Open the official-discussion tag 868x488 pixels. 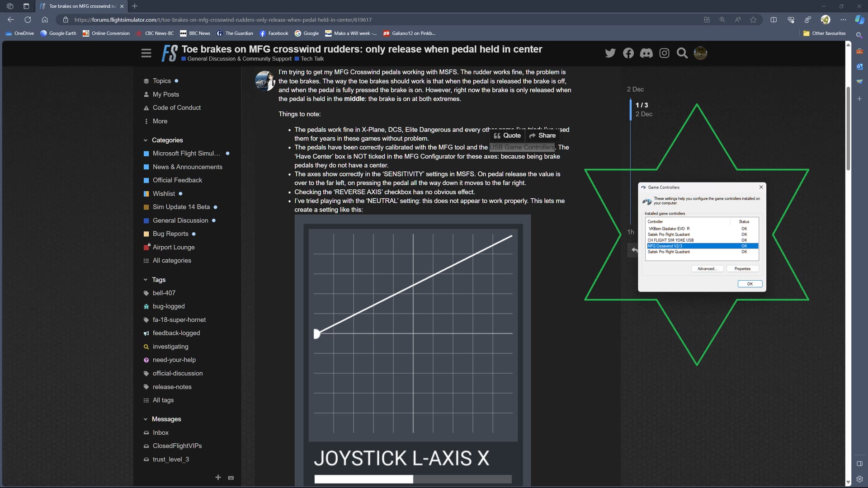pyautogui.click(x=177, y=373)
